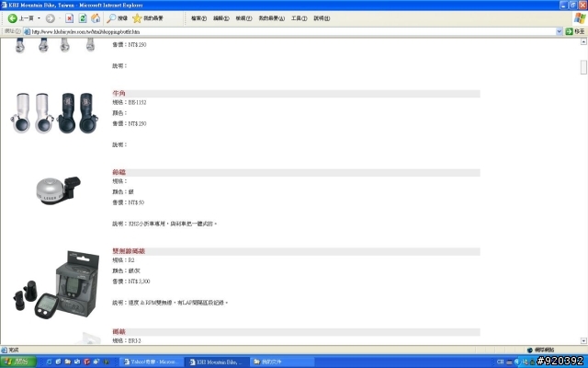Screen dimensions: 588x368
Task: Click the scrollbar up arrow
Action: (x=583, y=42)
